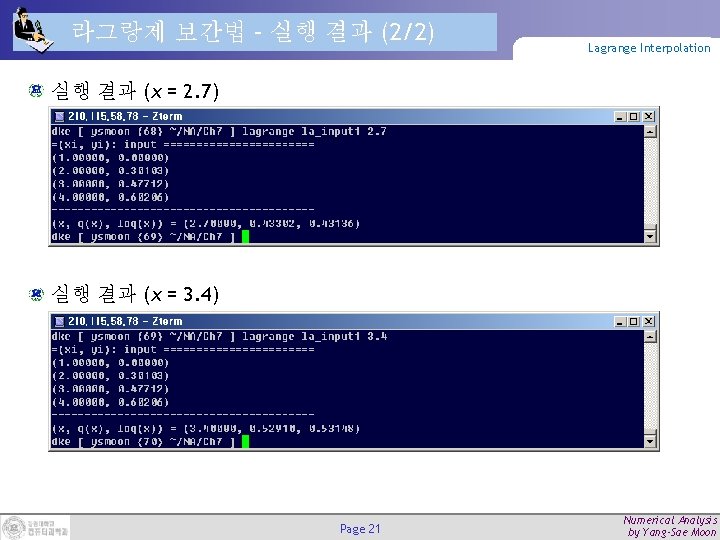Click the Zterm icon in upper terminal title bar
This screenshot has height=540, width=720.
click(x=59, y=117)
